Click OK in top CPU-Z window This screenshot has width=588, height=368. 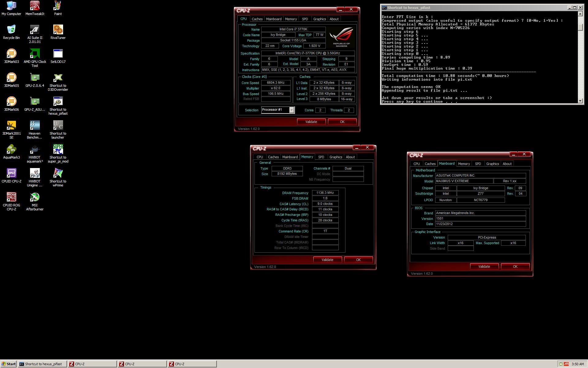(342, 122)
